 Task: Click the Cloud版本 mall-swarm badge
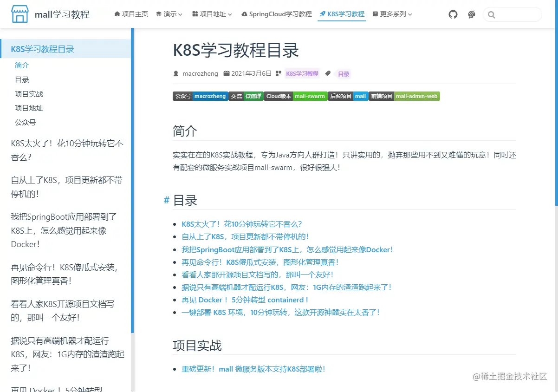tap(296, 96)
